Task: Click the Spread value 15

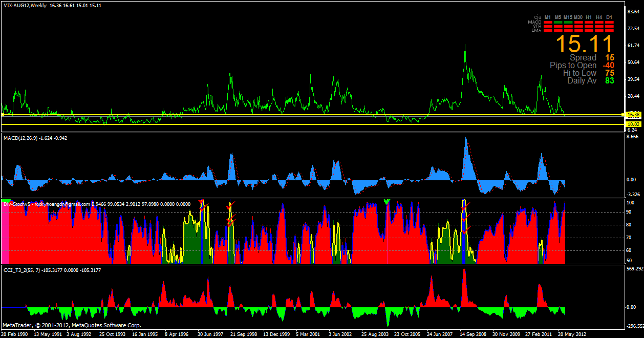Action: (609, 58)
